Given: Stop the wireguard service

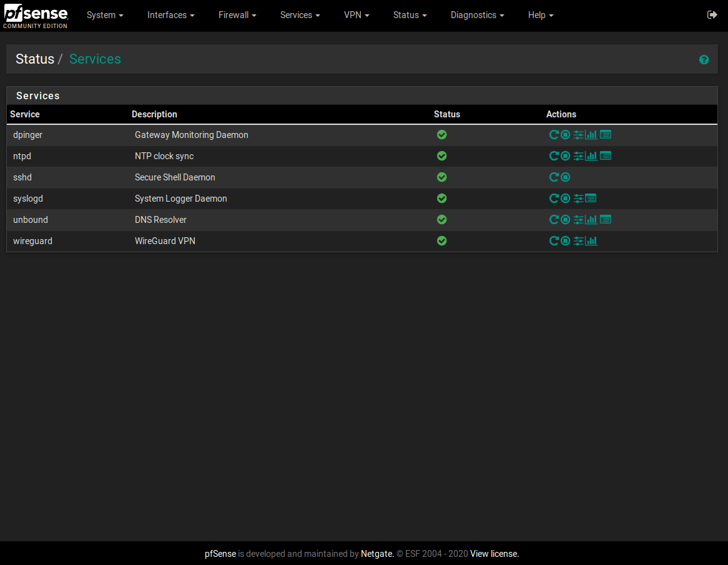Looking at the screenshot, I should click(x=565, y=241).
